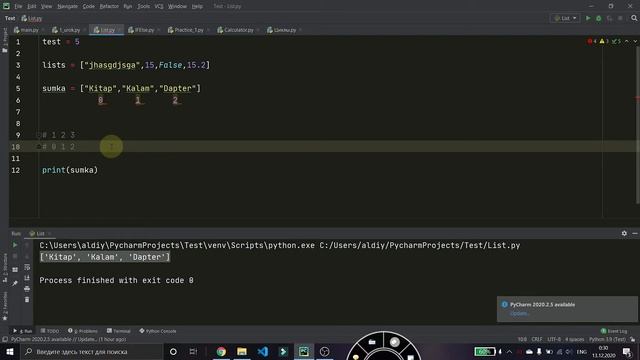
Task: Open Python 3.9 interpreter selector in status bar
Action: click(x=607, y=339)
